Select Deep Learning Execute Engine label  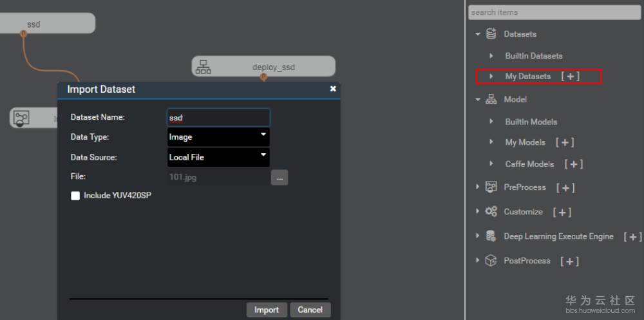pos(558,236)
